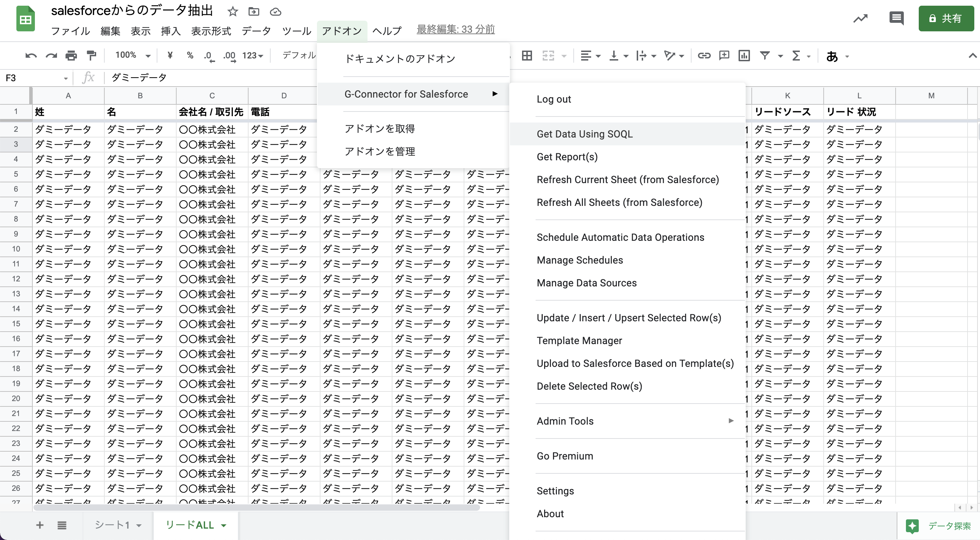Open the zoom 100% dropdown
The width and height of the screenshot is (980, 540).
[133, 56]
